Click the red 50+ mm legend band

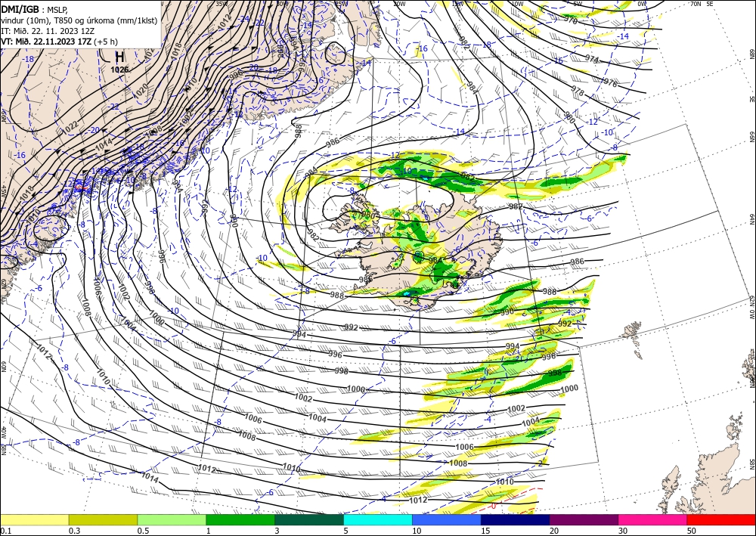[721, 519]
